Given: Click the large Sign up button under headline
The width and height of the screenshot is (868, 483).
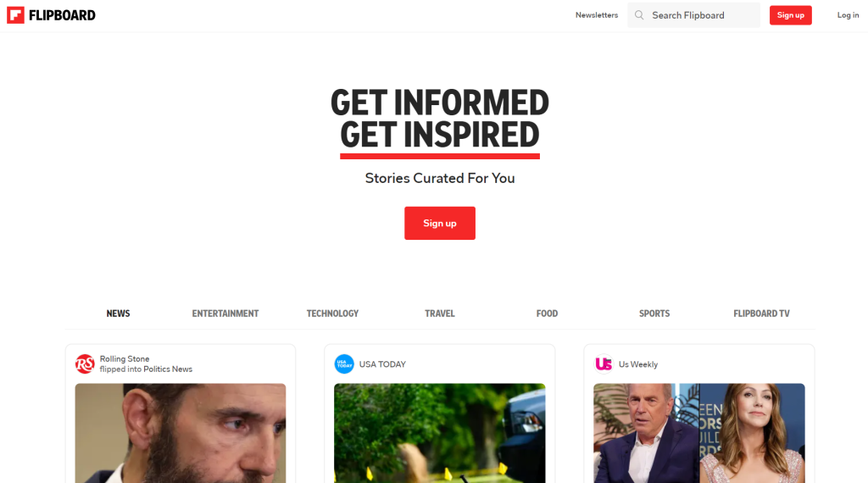Looking at the screenshot, I should pyautogui.click(x=440, y=223).
